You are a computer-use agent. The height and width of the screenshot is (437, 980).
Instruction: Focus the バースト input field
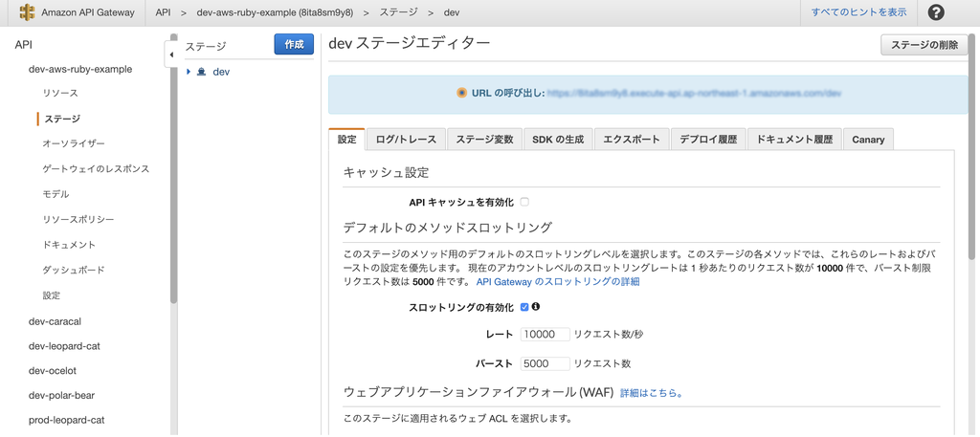[x=545, y=363]
